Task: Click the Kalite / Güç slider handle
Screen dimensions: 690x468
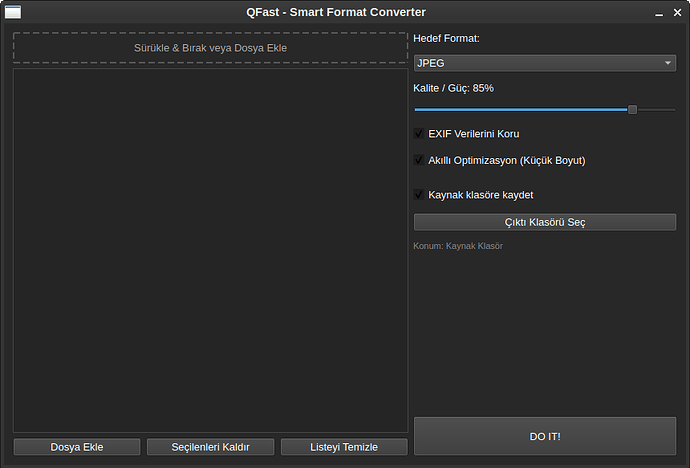Action: coord(632,109)
